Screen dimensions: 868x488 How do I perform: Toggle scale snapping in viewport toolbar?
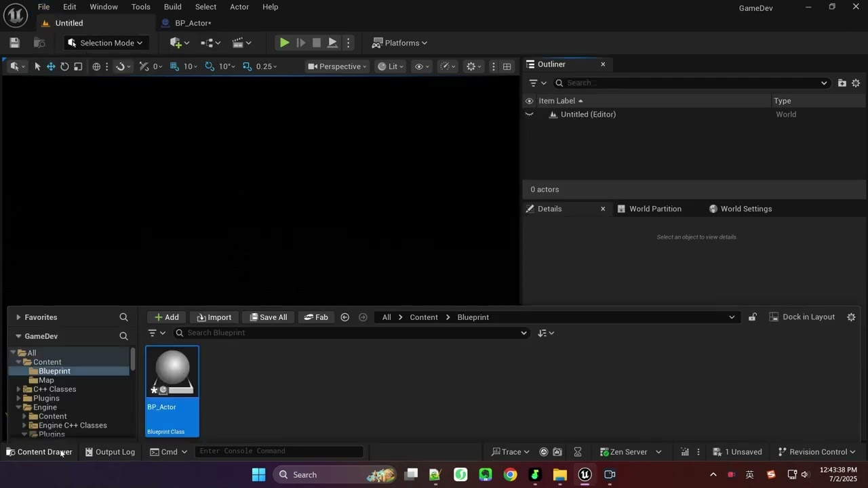pos(247,66)
